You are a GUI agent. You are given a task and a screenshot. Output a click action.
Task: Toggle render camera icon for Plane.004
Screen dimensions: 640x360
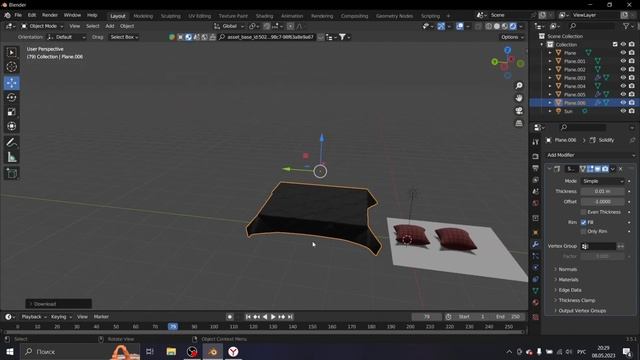pyautogui.click(x=631, y=86)
